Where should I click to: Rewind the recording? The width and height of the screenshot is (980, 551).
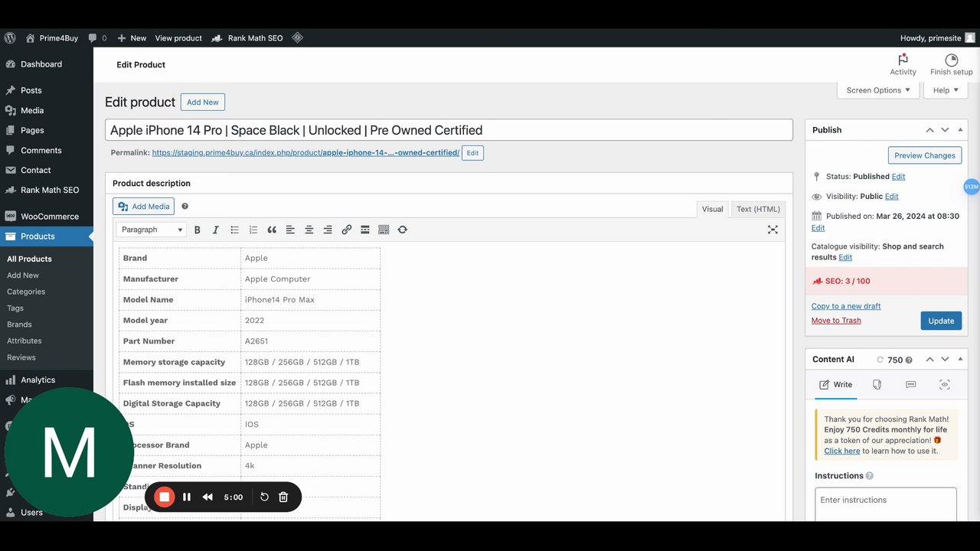(x=207, y=497)
